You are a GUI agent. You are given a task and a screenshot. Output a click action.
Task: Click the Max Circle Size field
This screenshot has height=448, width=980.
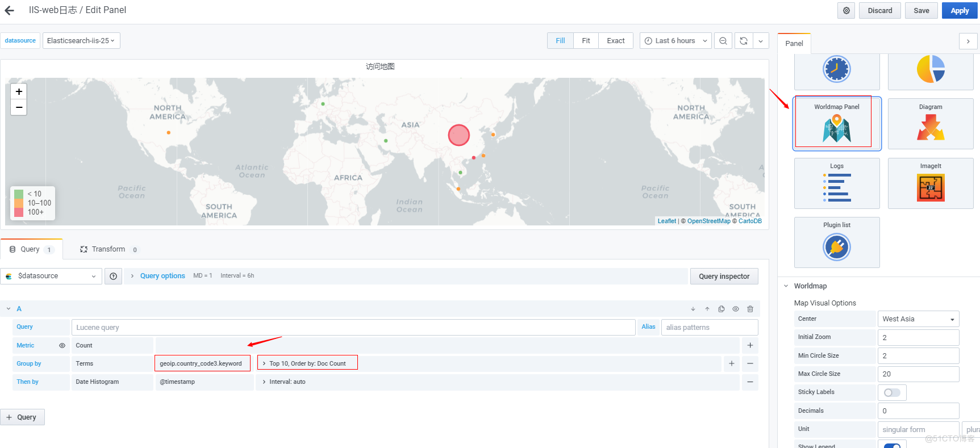tap(918, 374)
